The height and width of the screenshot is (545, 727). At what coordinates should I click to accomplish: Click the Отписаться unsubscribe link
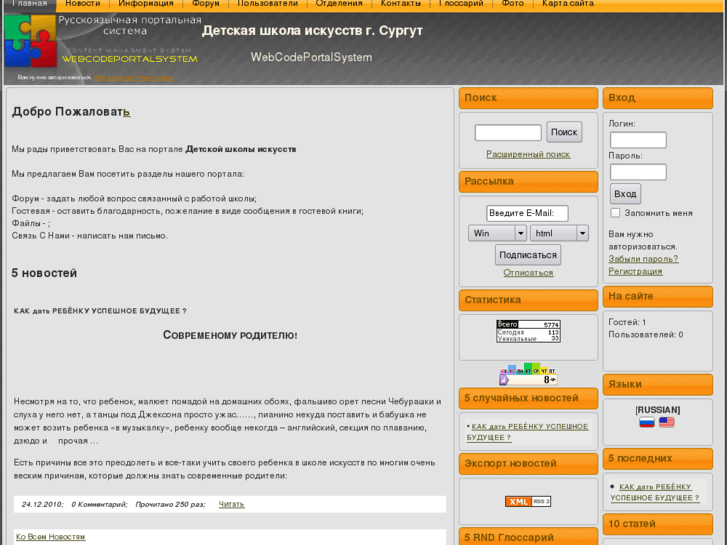[528, 273]
